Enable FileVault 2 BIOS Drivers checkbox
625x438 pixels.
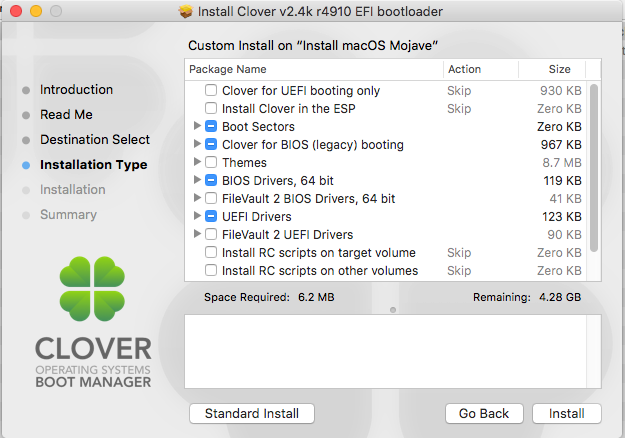click(x=211, y=198)
